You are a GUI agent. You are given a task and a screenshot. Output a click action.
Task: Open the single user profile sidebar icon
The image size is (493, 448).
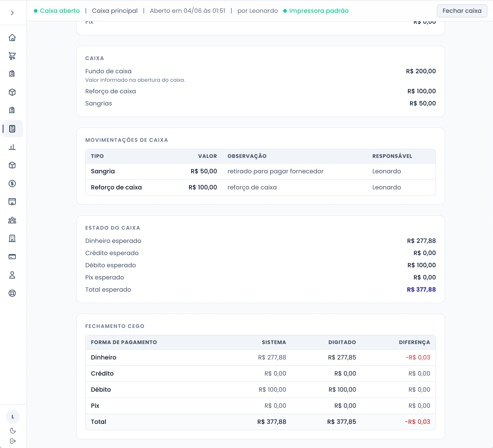(12, 275)
